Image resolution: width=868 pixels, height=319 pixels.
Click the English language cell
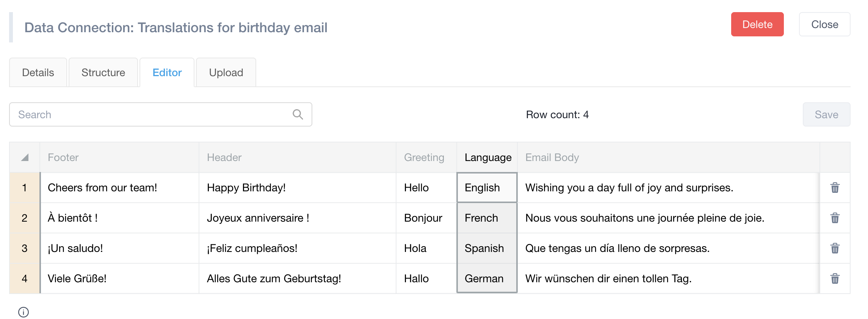(x=487, y=188)
